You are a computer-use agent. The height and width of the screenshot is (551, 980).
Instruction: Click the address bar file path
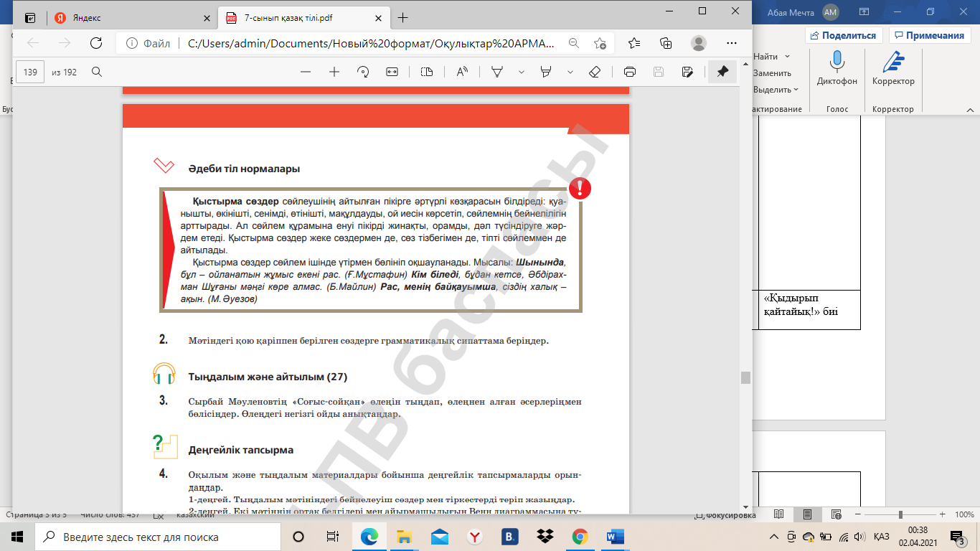point(370,43)
